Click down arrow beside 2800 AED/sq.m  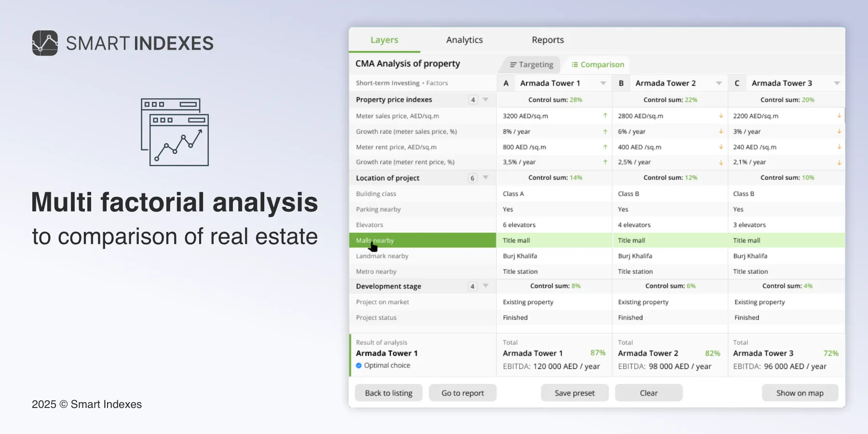721,116
